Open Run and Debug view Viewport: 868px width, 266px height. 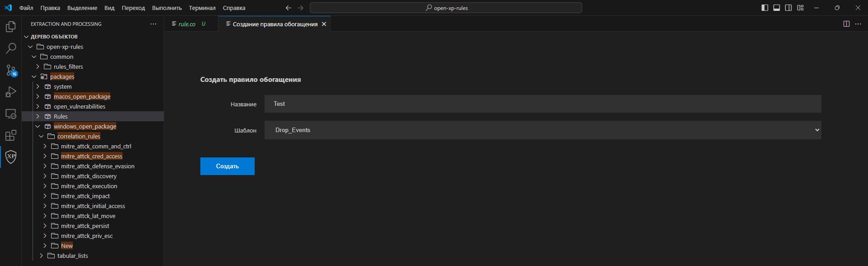click(x=11, y=92)
